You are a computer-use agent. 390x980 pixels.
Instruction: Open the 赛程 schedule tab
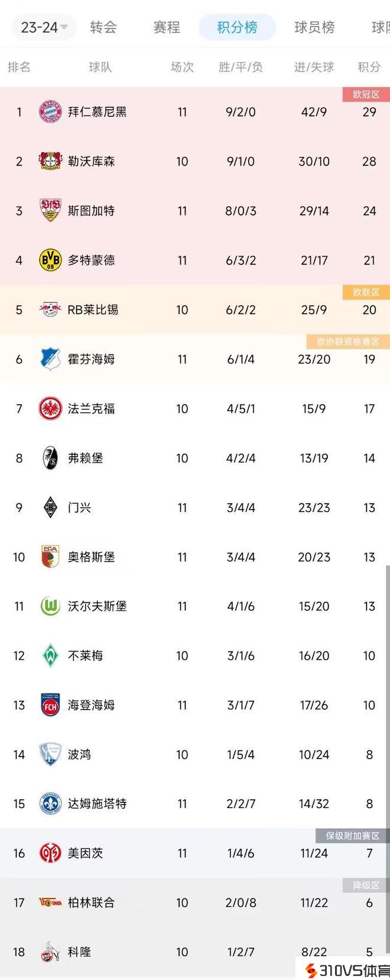point(167,27)
